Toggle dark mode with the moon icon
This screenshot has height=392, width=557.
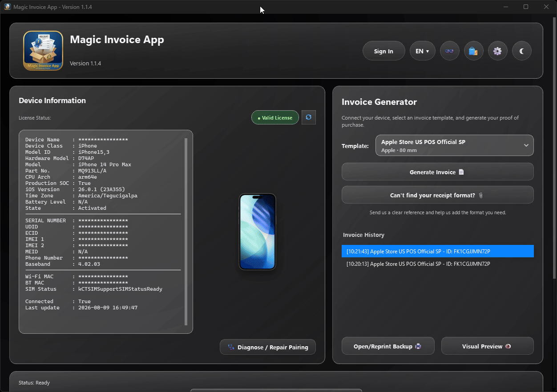(x=521, y=51)
